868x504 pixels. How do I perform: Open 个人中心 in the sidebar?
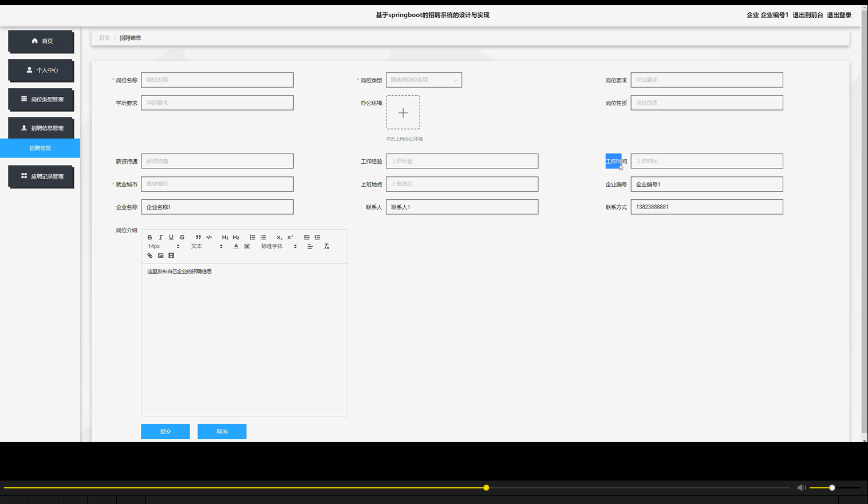click(41, 70)
